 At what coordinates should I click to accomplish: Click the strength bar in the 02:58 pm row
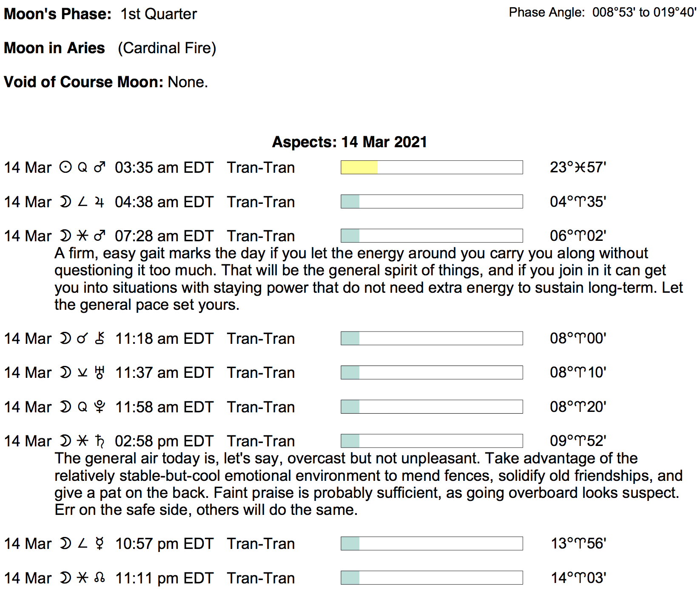click(x=431, y=441)
